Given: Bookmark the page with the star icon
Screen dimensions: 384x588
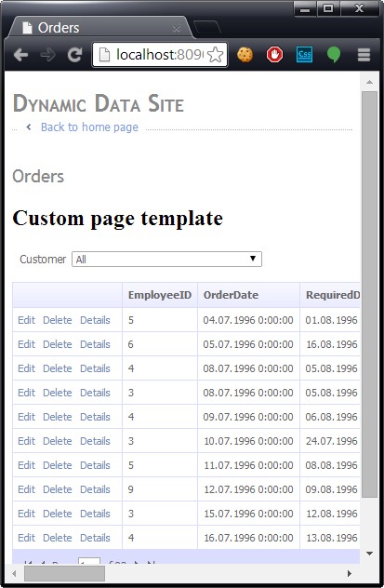Looking at the screenshot, I should [216, 55].
